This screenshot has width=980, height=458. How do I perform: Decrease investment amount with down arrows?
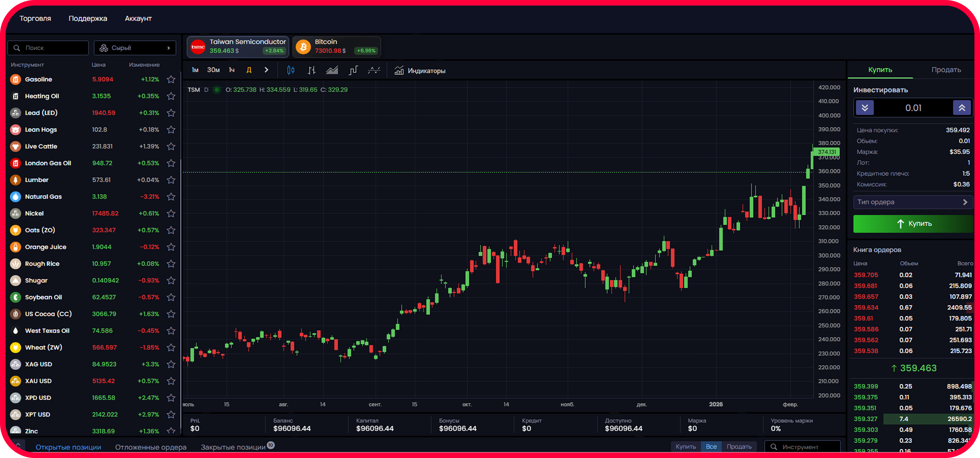[864, 108]
